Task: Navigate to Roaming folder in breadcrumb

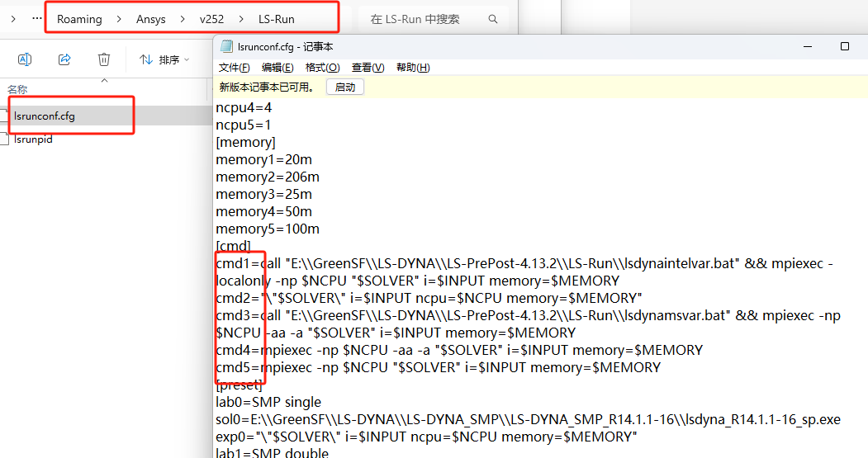Action: [78, 19]
